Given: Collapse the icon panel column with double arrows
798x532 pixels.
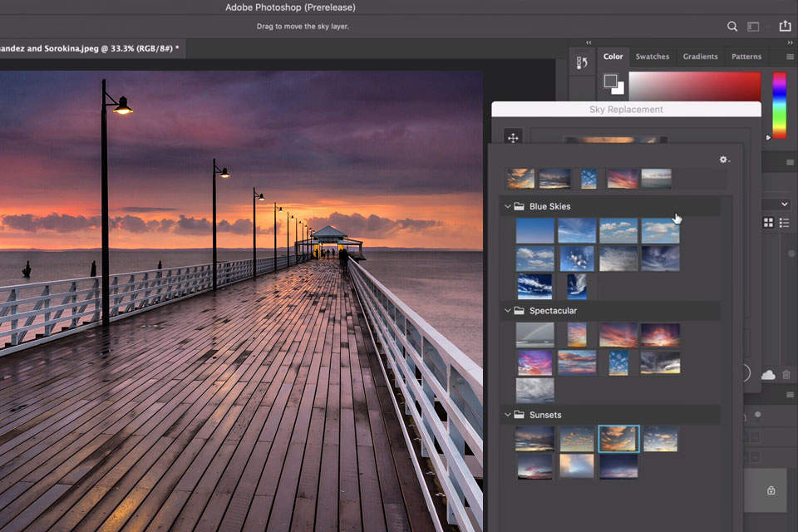Looking at the screenshot, I should pyautogui.click(x=589, y=42).
